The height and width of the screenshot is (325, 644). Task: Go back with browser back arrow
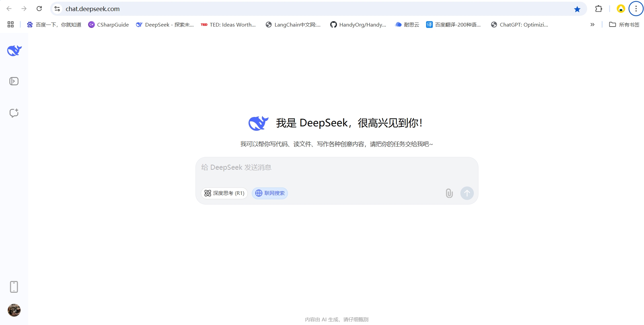tap(9, 9)
